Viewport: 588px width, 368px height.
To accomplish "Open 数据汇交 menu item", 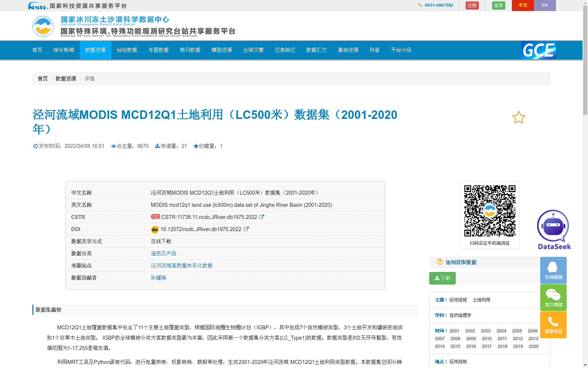I will [x=317, y=50].
